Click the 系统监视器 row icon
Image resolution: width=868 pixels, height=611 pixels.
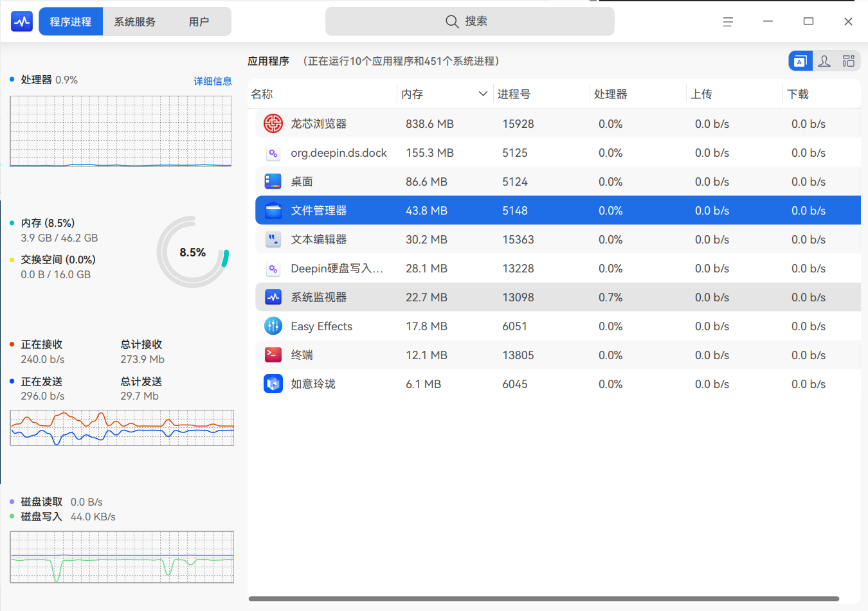tap(273, 297)
